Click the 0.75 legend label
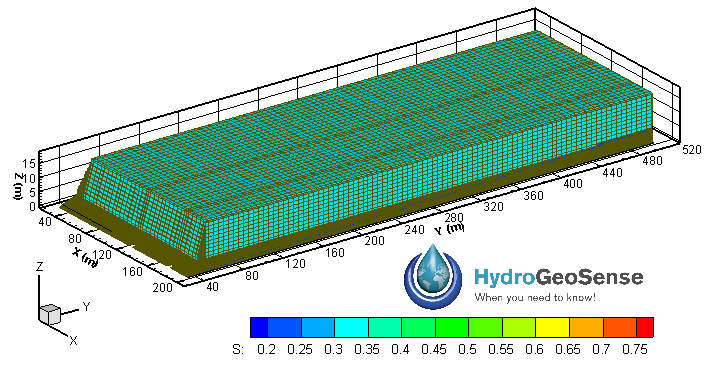The image size is (706, 378). point(635,350)
